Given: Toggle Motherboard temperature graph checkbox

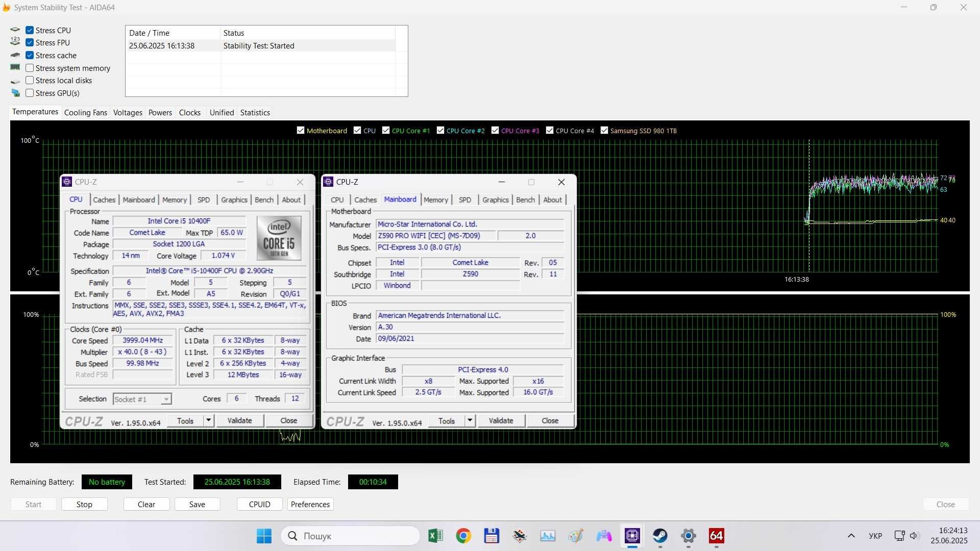Looking at the screenshot, I should 301,130.
